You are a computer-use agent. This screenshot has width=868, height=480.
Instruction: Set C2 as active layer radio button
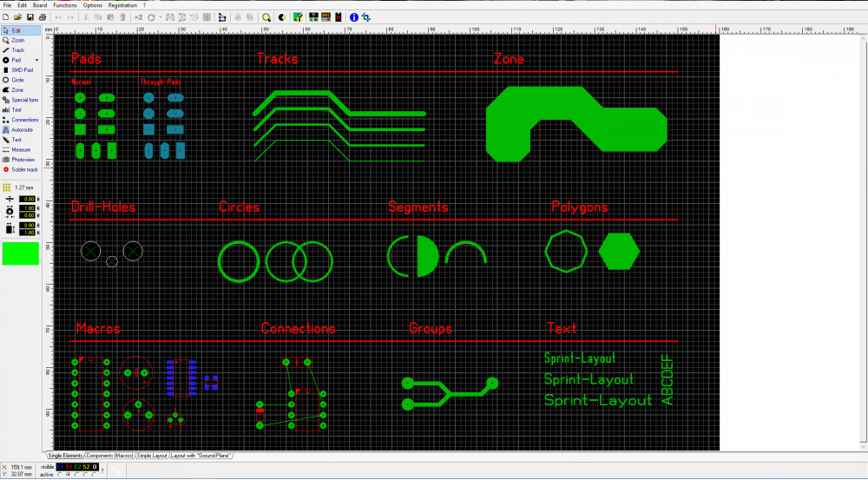(x=77, y=475)
